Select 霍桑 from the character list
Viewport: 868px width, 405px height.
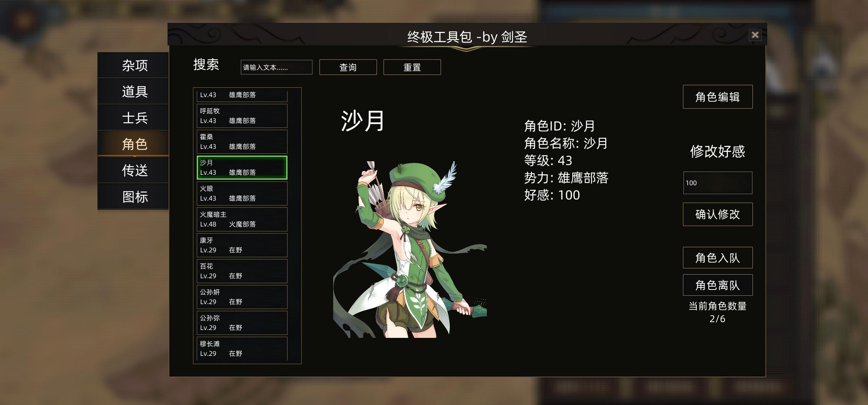242,142
